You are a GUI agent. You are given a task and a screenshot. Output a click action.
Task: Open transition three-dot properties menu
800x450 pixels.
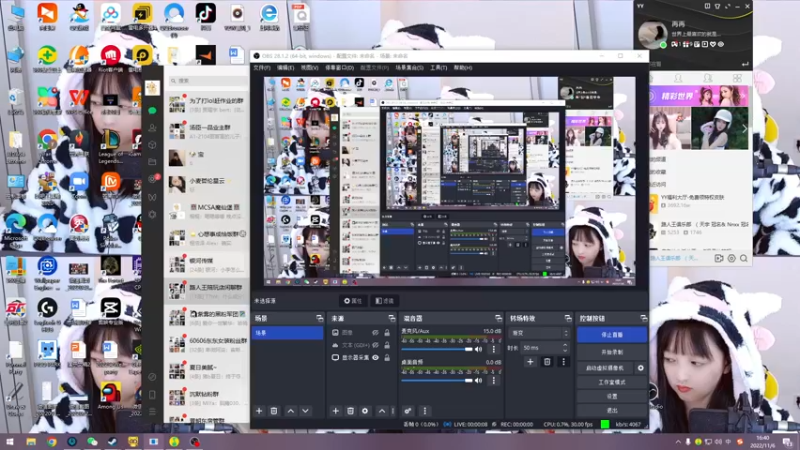coord(563,362)
